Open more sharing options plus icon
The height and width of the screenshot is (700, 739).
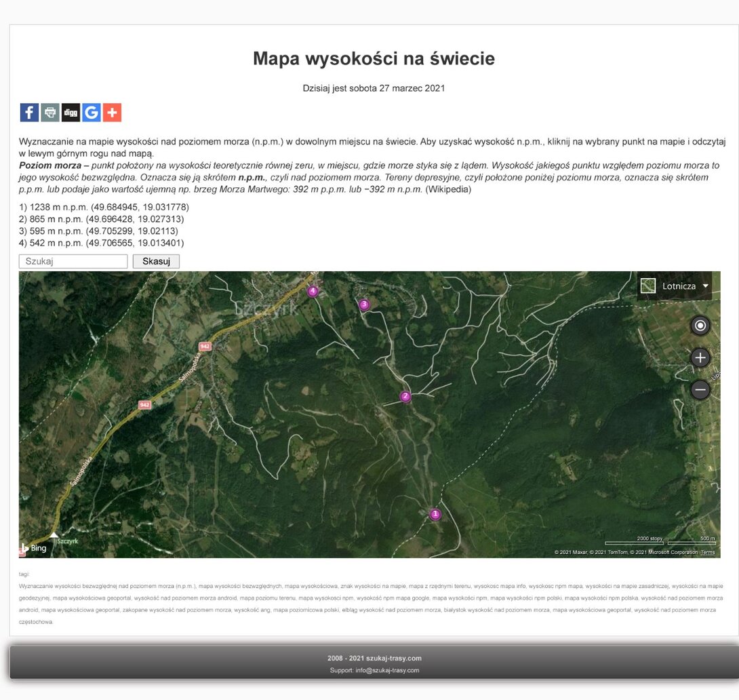coord(112,113)
